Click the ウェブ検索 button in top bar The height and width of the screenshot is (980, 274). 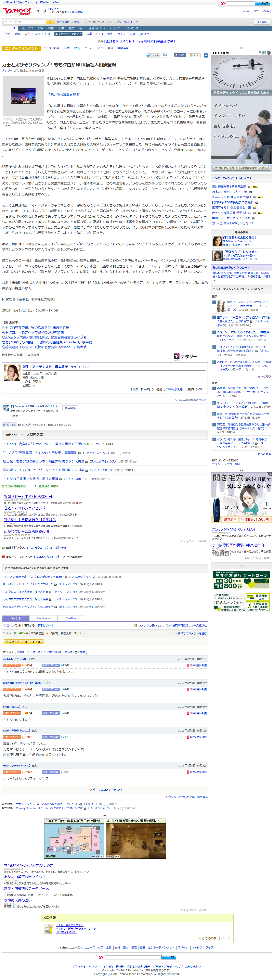[263, 3]
